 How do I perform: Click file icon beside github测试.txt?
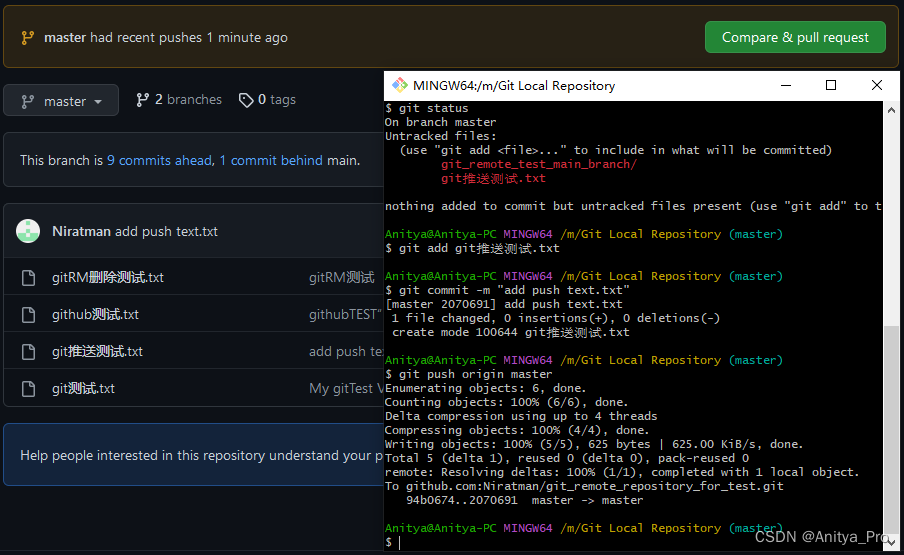(x=28, y=314)
